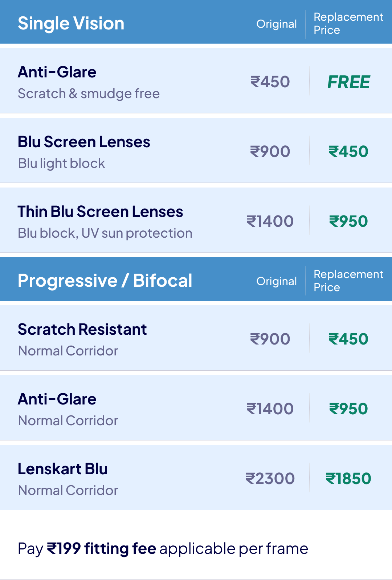Click "Blu block, UV sun protection" description
The width and height of the screenshot is (392, 580).
coord(105,233)
